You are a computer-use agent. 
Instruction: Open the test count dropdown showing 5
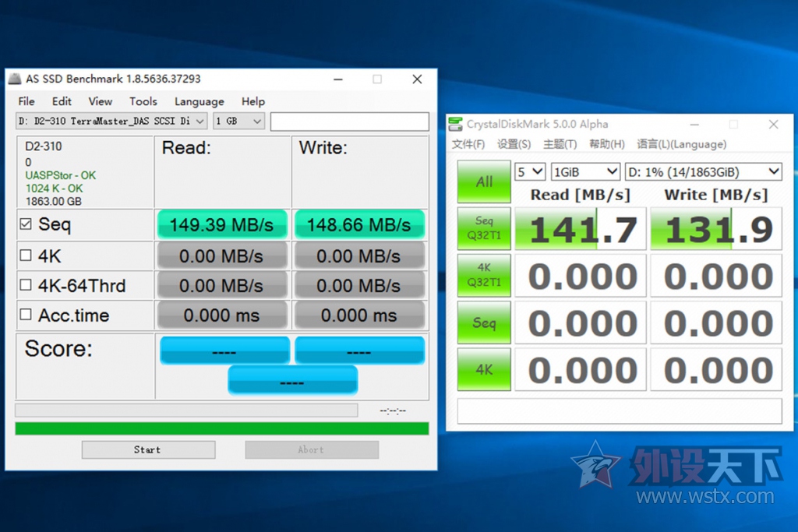pyautogui.click(x=530, y=172)
